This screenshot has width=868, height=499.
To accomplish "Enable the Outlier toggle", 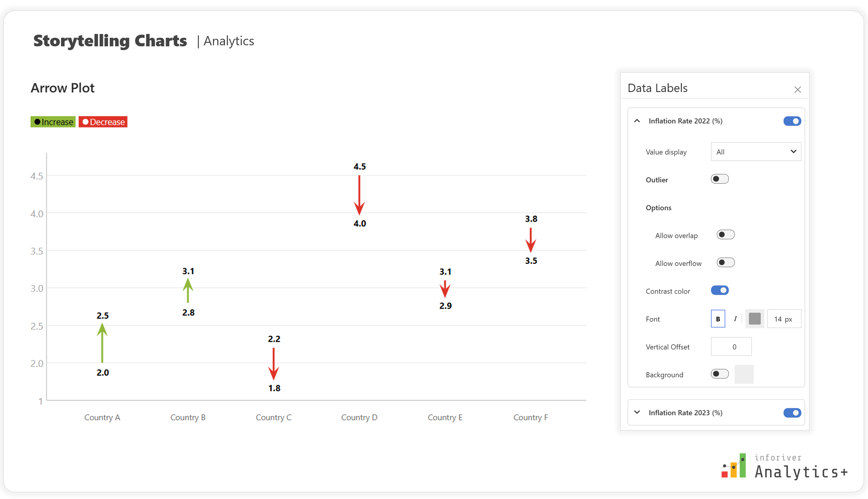I will 720,179.
